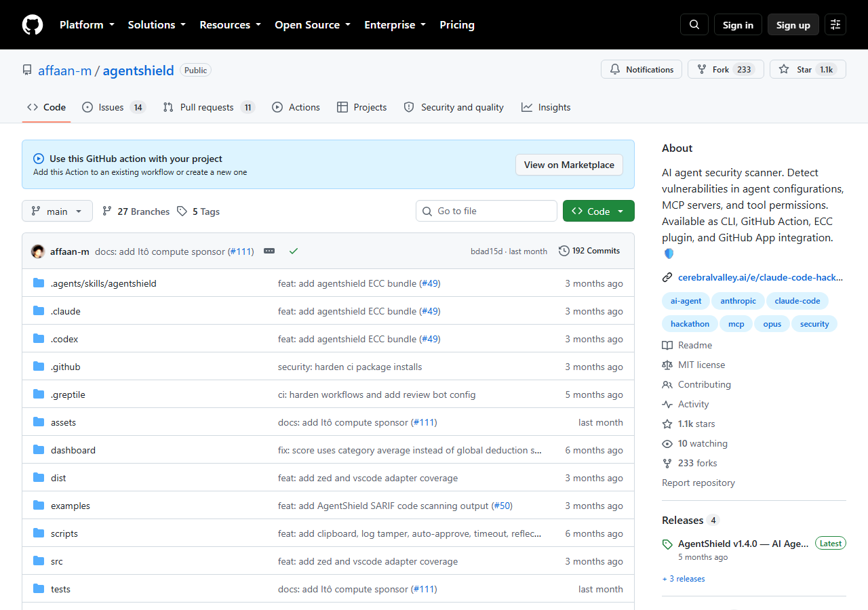Click the pulse icon next to Activity
868x610 pixels.
(667, 404)
